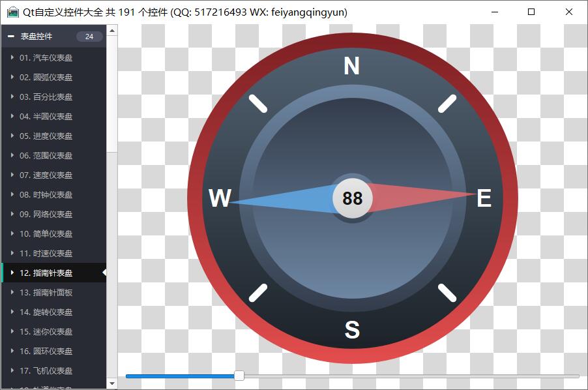588x390 pixels.
Task: Collapse the 表盘控件 category header
Action: coord(11,37)
